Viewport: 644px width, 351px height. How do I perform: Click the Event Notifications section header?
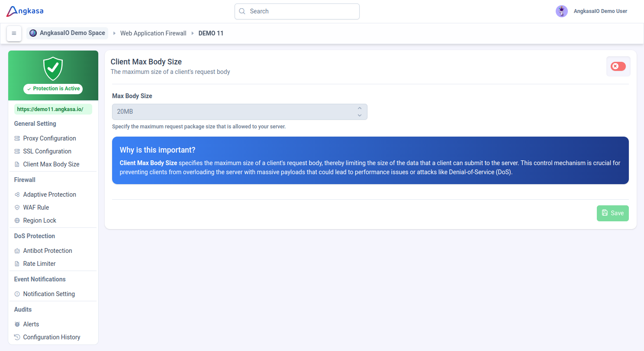[40, 279]
